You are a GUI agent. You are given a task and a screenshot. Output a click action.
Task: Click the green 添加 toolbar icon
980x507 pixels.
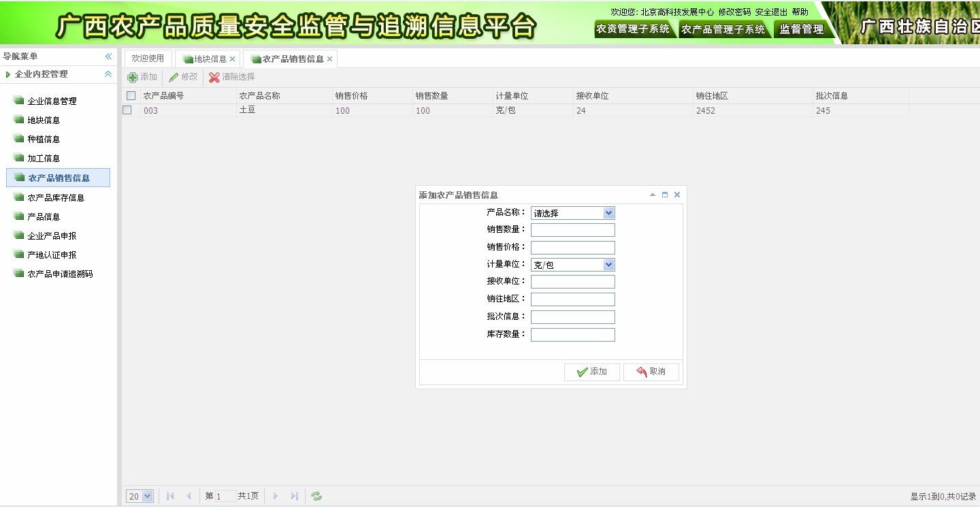133,78
